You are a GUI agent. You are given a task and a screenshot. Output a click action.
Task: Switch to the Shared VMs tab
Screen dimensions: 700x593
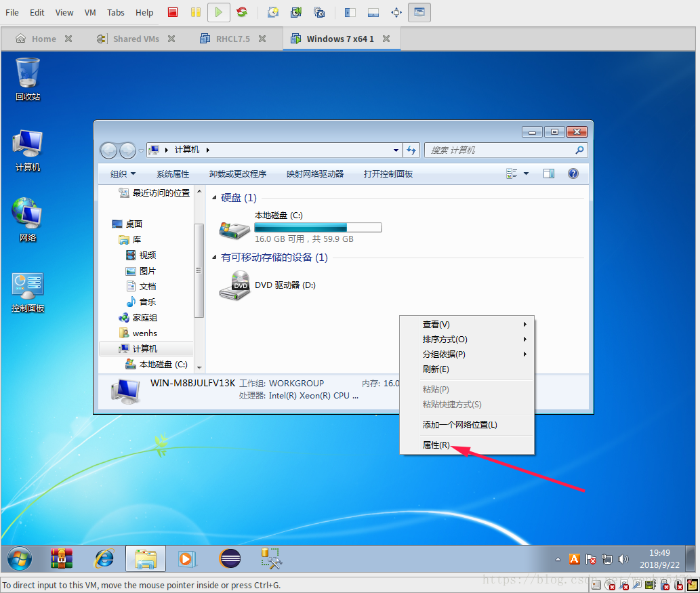pyautogui.click(x=136, y=39)
